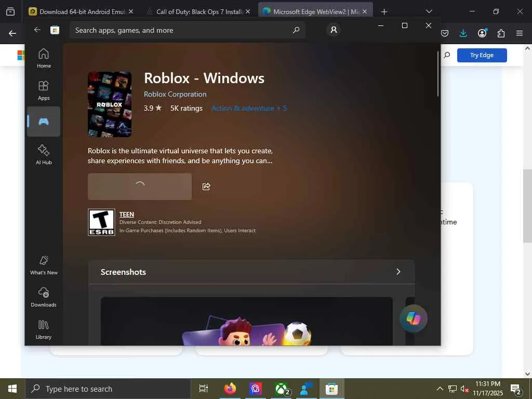Switch to Download 64-bit Android Emulator tab
Image resolution: width=532 pixels, height=399 pixels.
coord(82,11)
